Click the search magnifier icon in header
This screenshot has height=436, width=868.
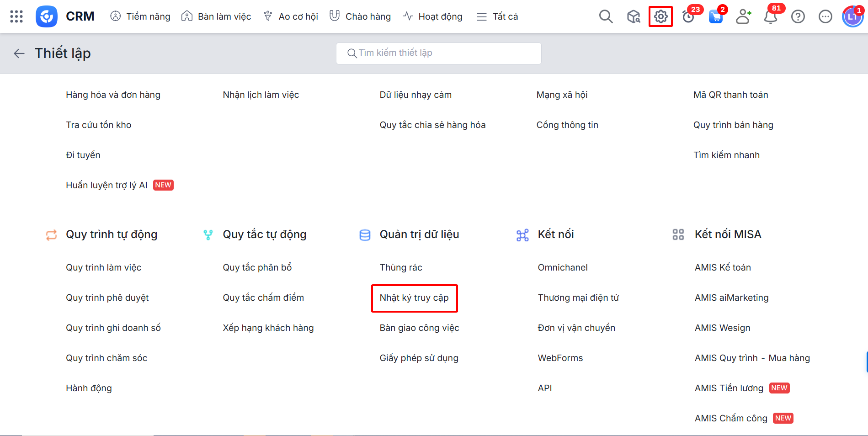tap(606, 16)
